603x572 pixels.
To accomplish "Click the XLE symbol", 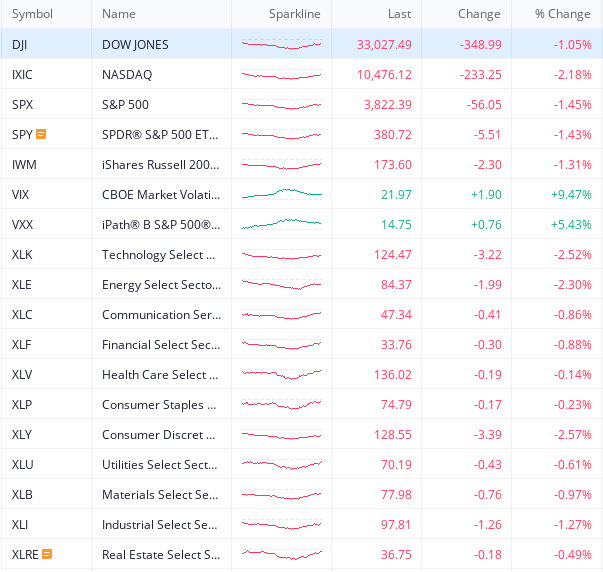I will (22, 284).
